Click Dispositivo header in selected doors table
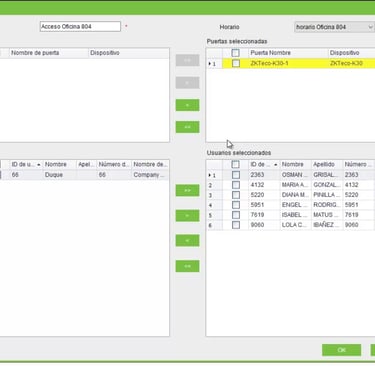 click(x=352, y=53)
